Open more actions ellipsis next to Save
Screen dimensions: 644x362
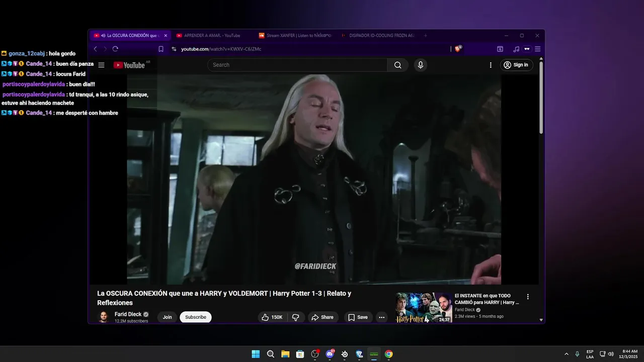click(x=381, y=317)
